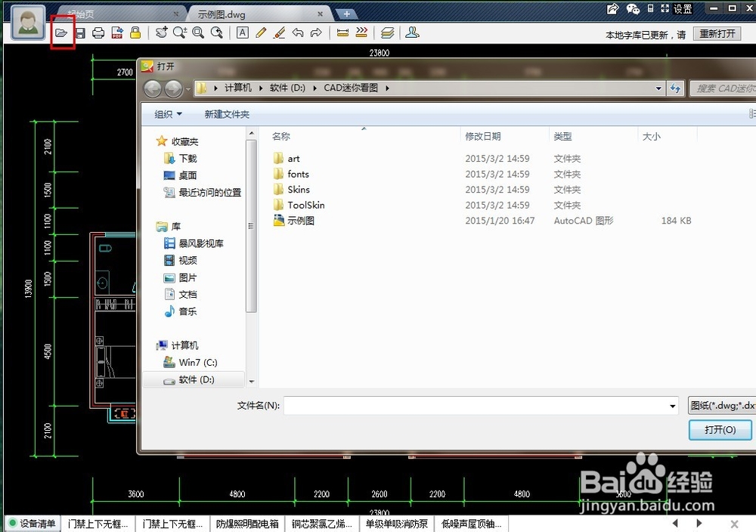Image resolution: width=756 pixels, height=532 pixels.
Task: Click the 重新打开 button on the right
Action: point(717,33)
